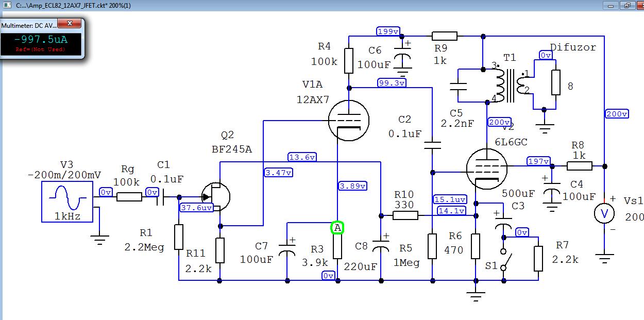644x320 pixels.
Task: Select the C5 2.2nF capacitor symbol
Action: (x=457, y=86)
